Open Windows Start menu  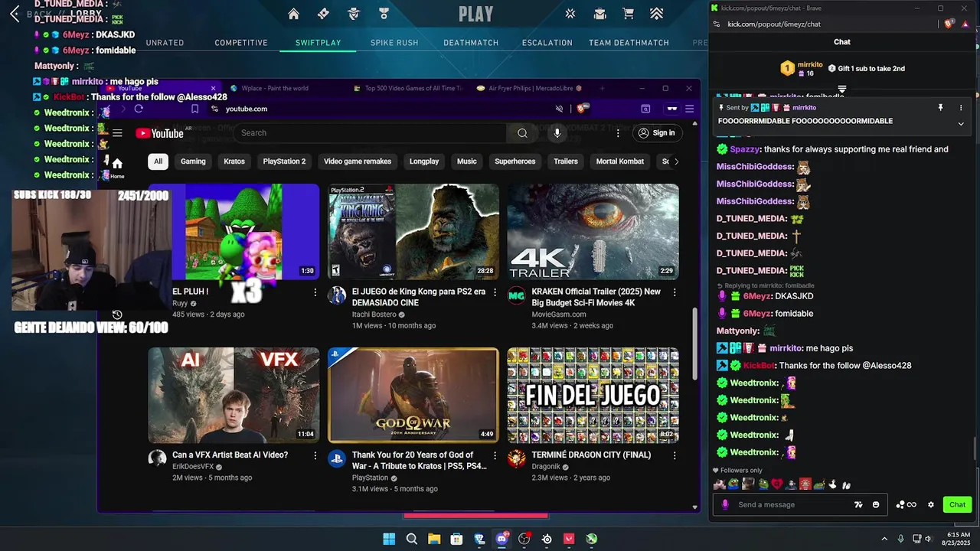(389, 539)
